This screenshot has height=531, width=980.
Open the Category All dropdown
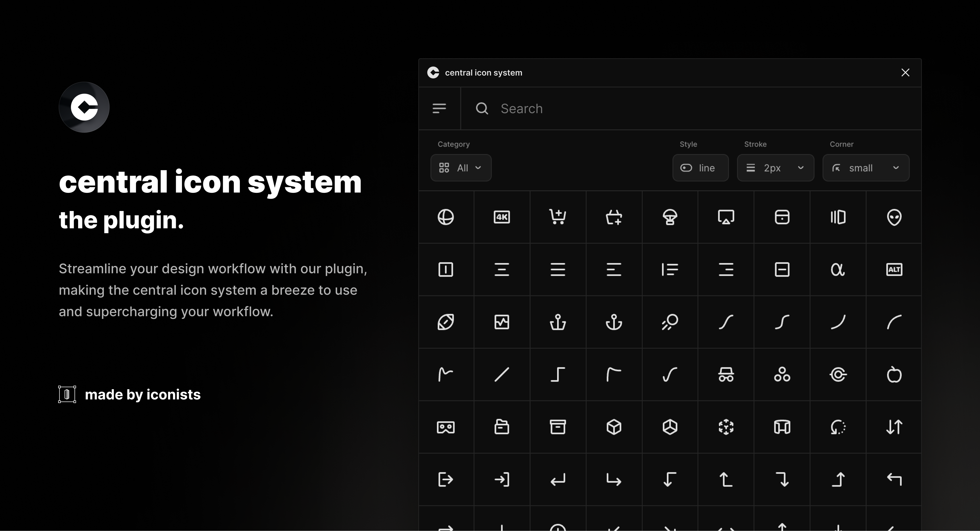click(x=461, y=168)
